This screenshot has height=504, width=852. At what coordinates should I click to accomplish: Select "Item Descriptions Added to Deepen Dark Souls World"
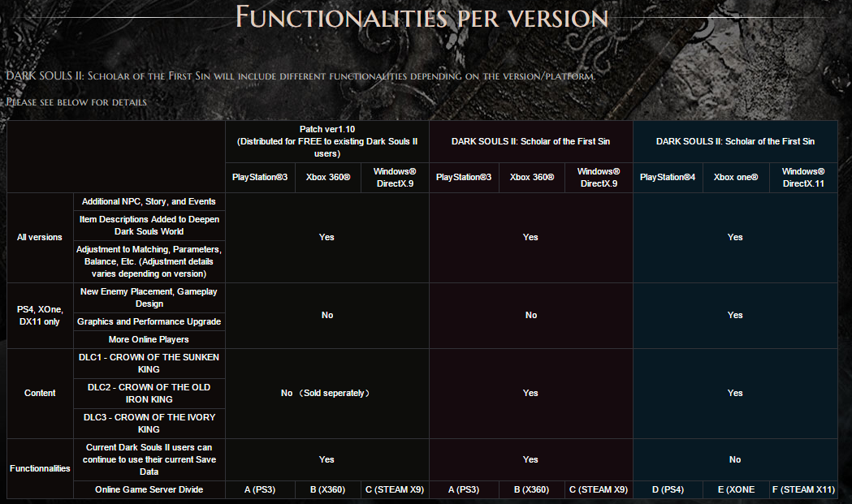pyautogui.click(x=149, y=226)
